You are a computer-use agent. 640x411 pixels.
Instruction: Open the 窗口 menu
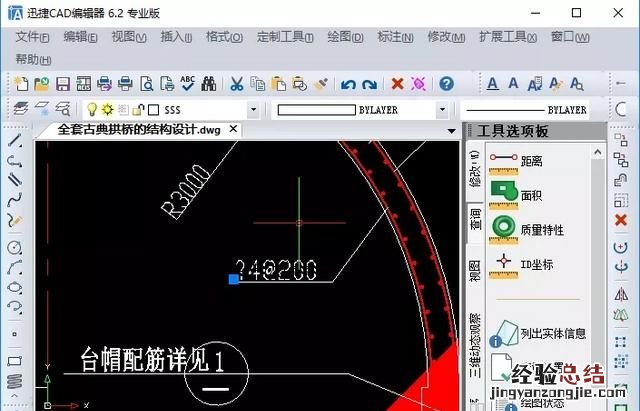pyautogui.click(x=570, y=37)
